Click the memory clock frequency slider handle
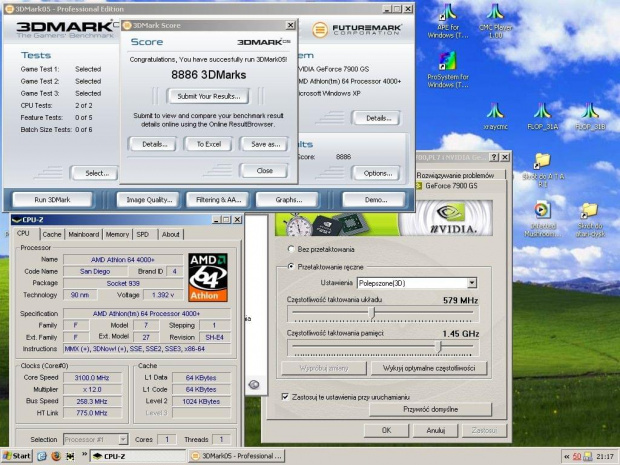The height and width of the screenshot is (465, 620). pos(438,346)
